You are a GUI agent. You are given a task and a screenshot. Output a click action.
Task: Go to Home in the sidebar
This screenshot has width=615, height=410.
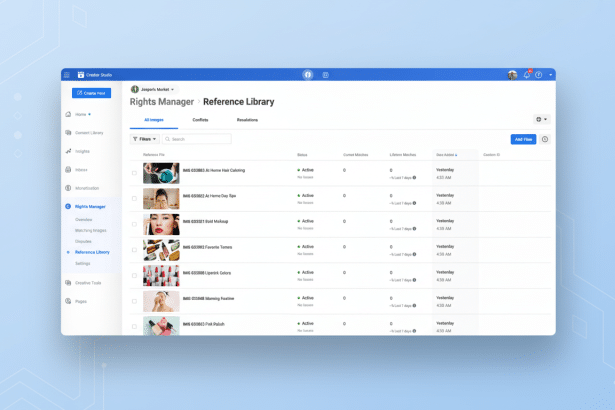coord(78,114)
